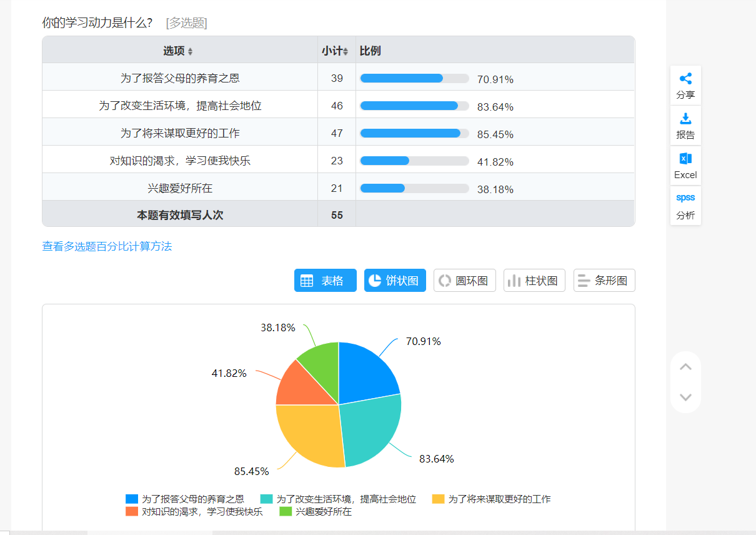Switch to 表格 view
756x535 pixels.
tap(326, 281)
